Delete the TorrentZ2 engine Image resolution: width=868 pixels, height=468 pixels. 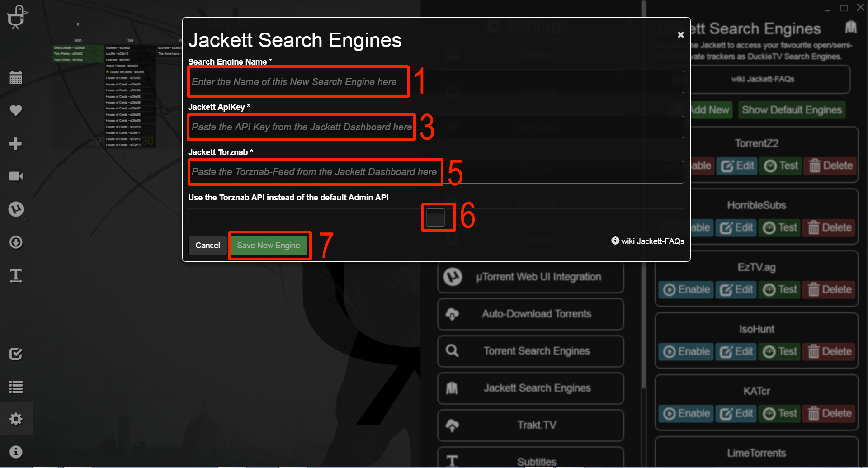[x=830, y=166]
